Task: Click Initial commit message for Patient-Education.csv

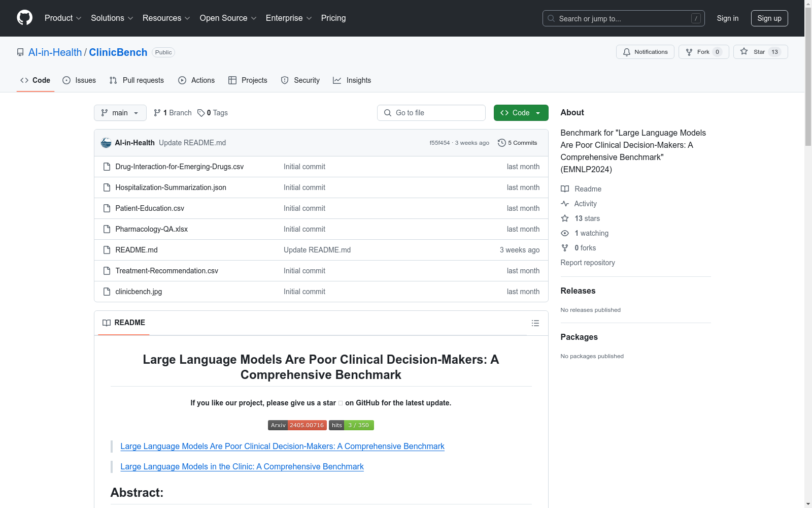Action: pos(304,208)
